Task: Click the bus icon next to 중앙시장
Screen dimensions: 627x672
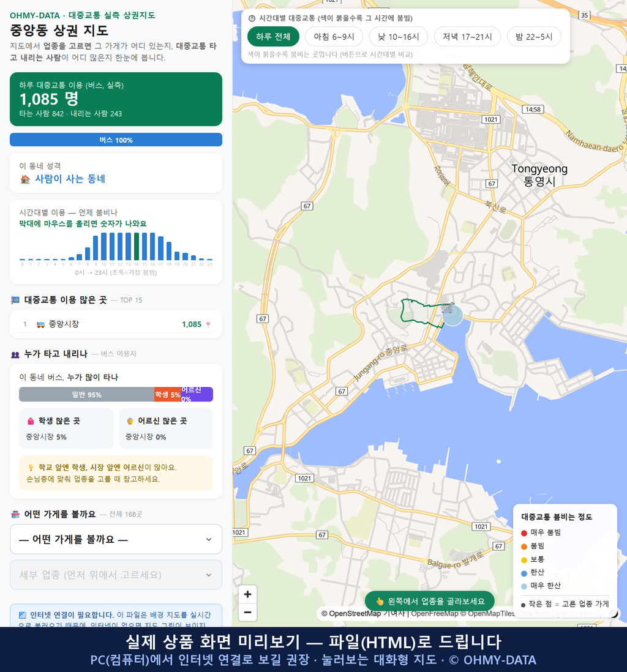Action: pos(41,324)
